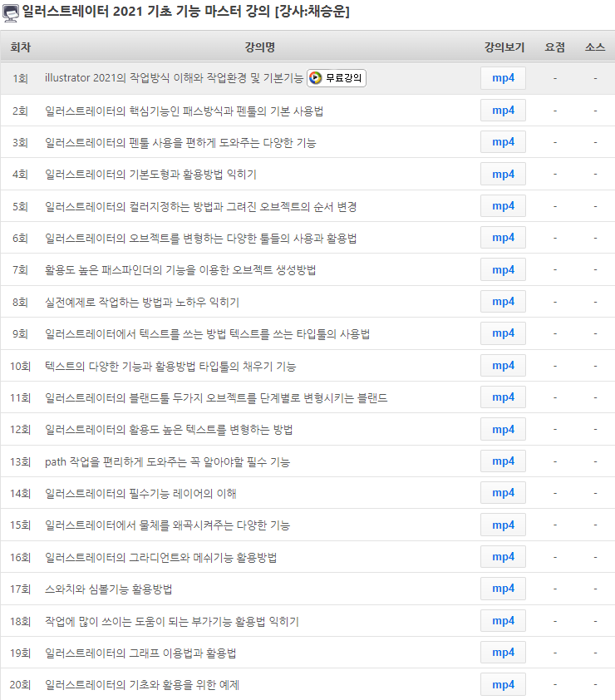This screenshot has height=700, width=615.
Task: Launch mp4 for lecture 15회
Action: tap(503, 525)
